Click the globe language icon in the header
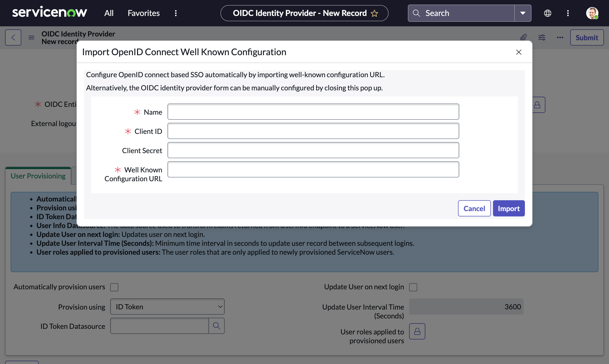The image size is (609, 364). coord(548,13)
